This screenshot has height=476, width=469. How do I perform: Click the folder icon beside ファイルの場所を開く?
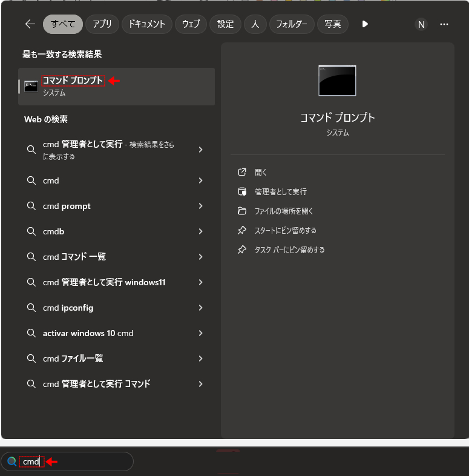[242, 211]
